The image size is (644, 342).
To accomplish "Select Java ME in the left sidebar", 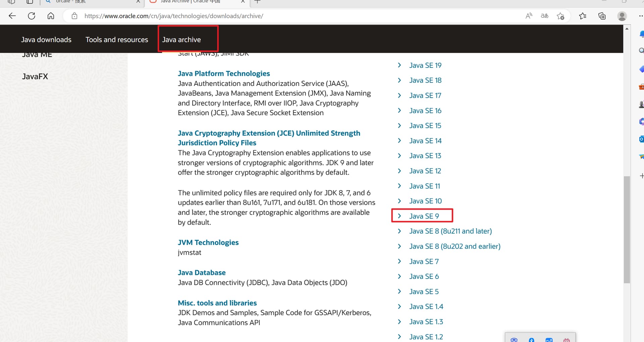I will tap(37, 55).
